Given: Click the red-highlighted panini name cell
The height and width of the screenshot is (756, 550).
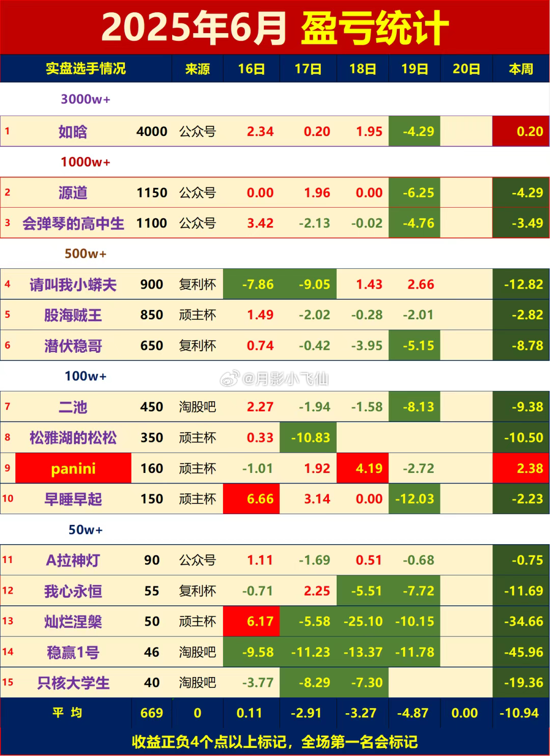Looking at the screenshot, I should tap(73, 468).
